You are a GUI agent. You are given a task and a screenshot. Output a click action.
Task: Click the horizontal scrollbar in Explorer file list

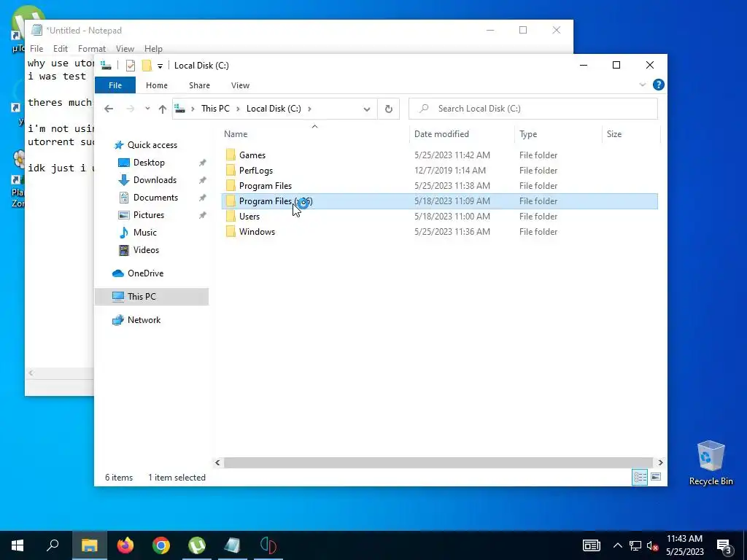[x=438, y=462]
